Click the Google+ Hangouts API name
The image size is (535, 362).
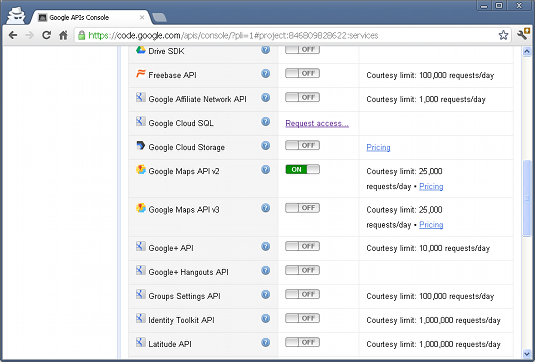pyautogui.click(x=188, y=272)
